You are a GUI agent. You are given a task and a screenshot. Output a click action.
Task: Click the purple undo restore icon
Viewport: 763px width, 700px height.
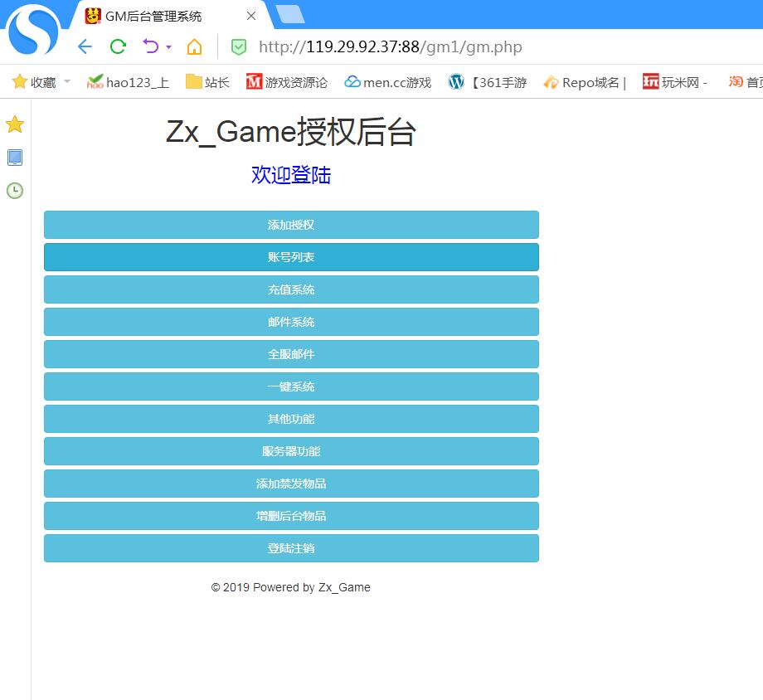150,46
